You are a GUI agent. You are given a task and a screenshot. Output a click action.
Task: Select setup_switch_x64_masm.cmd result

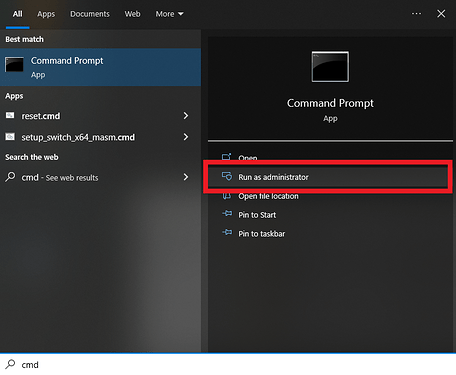pyautogui.click(x=100, y=137)
